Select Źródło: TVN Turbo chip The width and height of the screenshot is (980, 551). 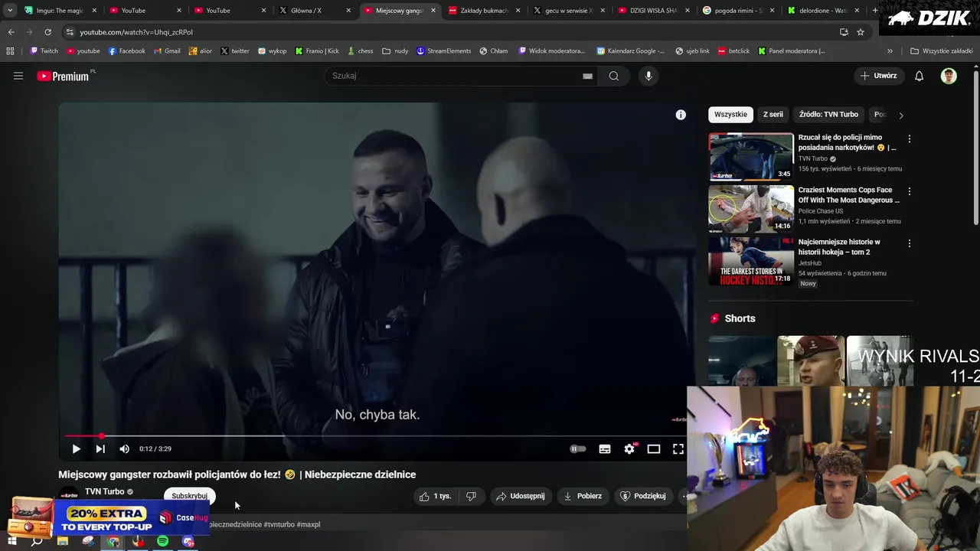point(828,115)
